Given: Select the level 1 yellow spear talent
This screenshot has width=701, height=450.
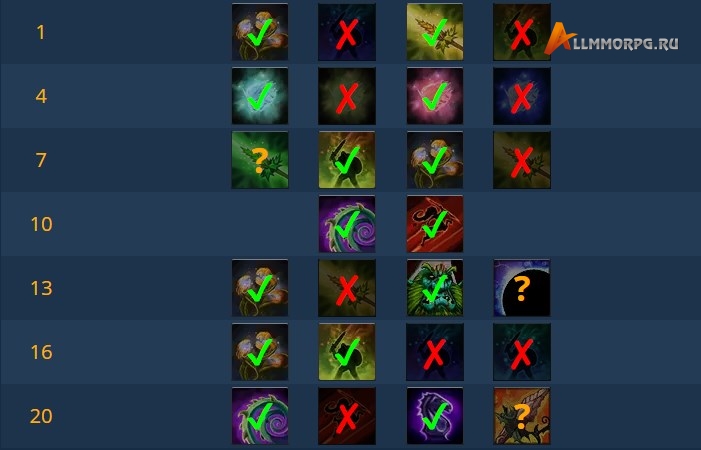Looking at the screenshot, I should 435,32.
